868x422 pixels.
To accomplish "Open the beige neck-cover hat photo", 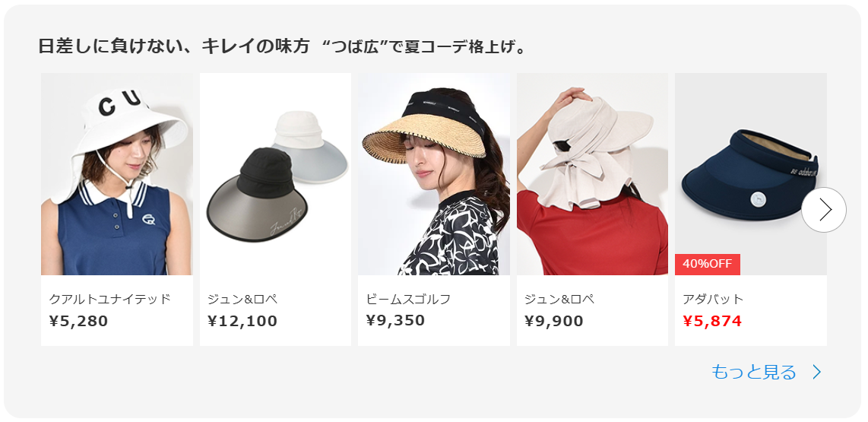I will coord(592,174).
